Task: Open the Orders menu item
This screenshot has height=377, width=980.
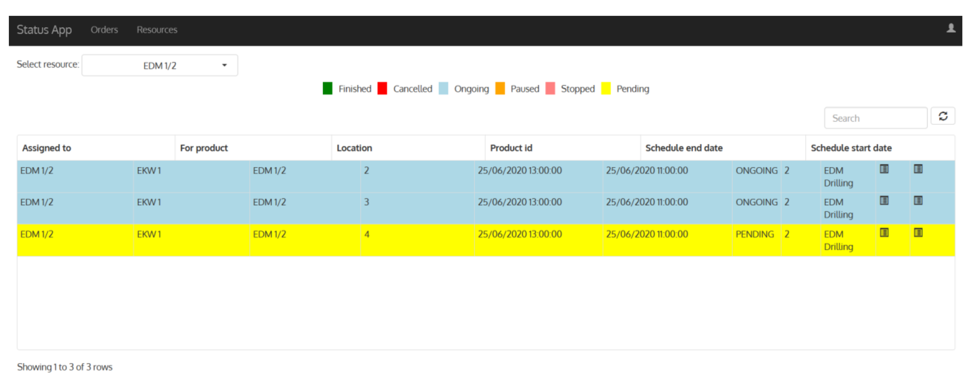Action: (104, 30)
